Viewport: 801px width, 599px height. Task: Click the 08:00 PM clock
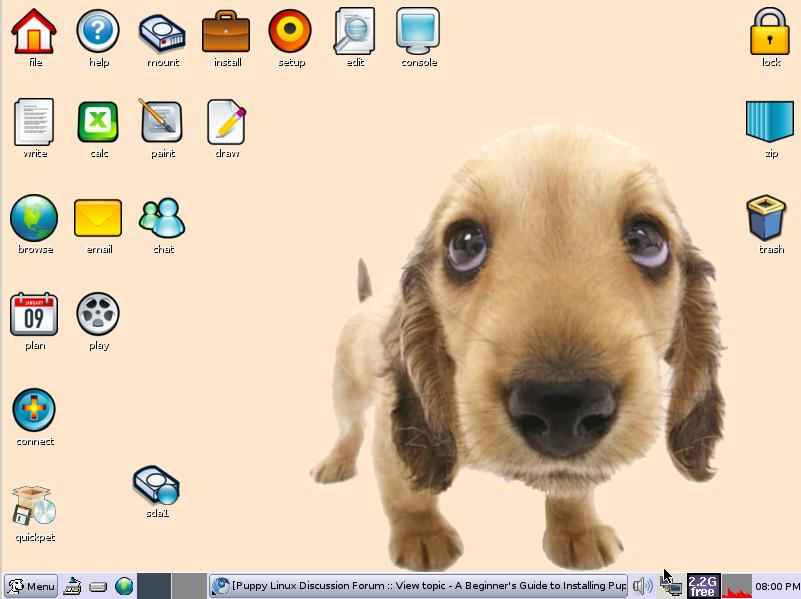point(777,586)
